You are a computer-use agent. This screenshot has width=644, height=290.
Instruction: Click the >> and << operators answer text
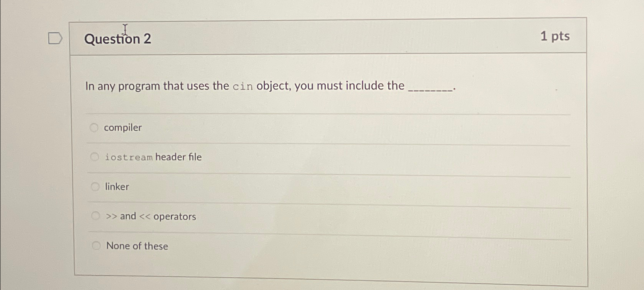[x=151, y=216]
